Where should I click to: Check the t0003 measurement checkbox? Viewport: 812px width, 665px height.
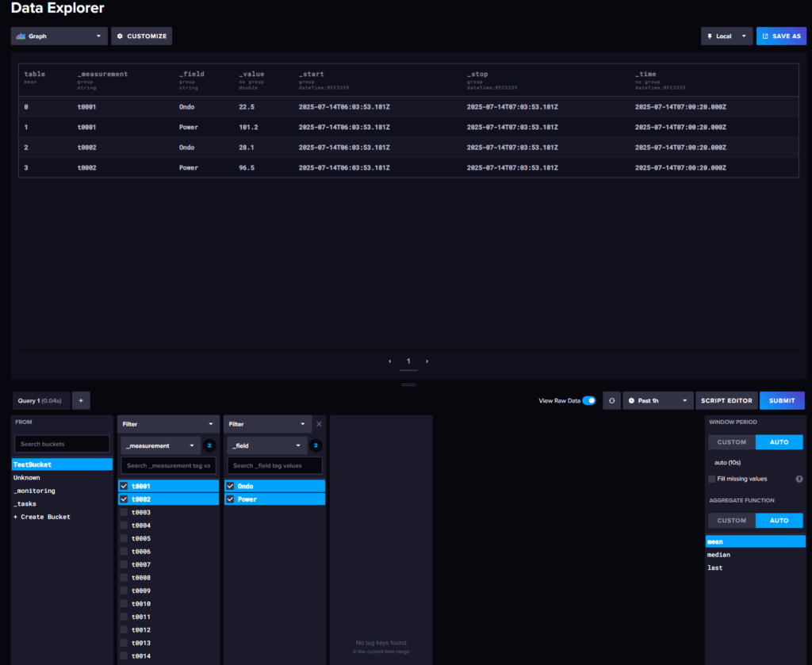click(x=124, y=512)
